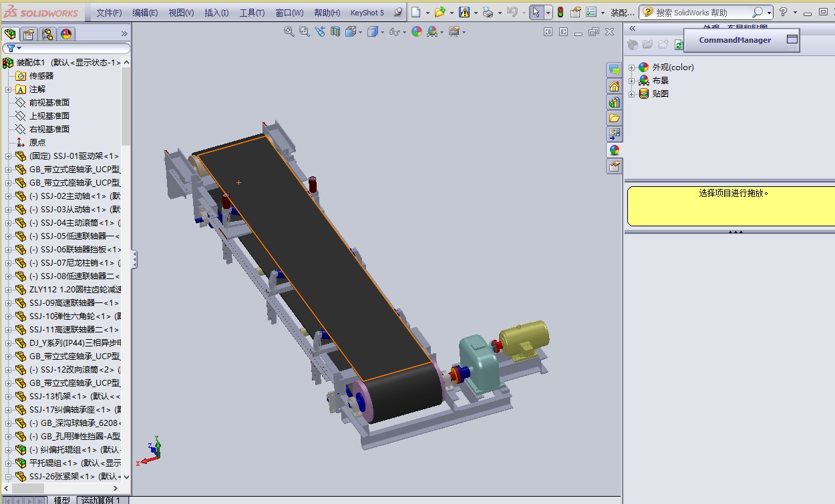Select 右视基准面 plane in tree
The width and height of the screenshot is (835, 504).
click(49, 129)
